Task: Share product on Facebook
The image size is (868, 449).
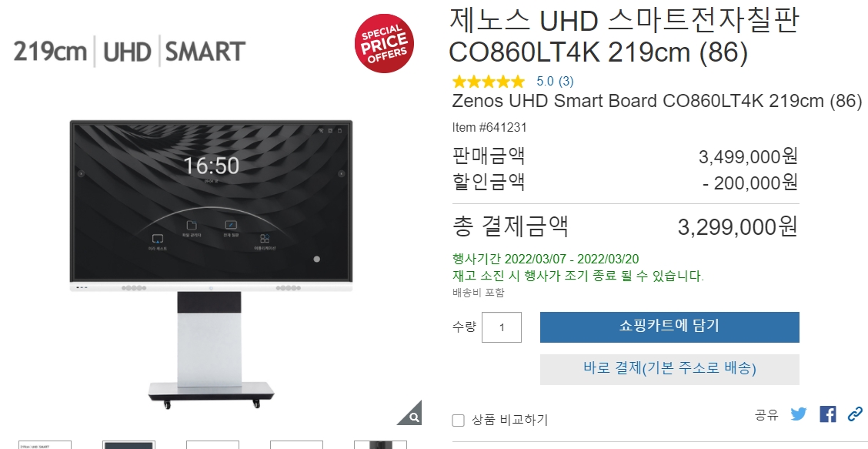Action: click(x=827, y=414)
